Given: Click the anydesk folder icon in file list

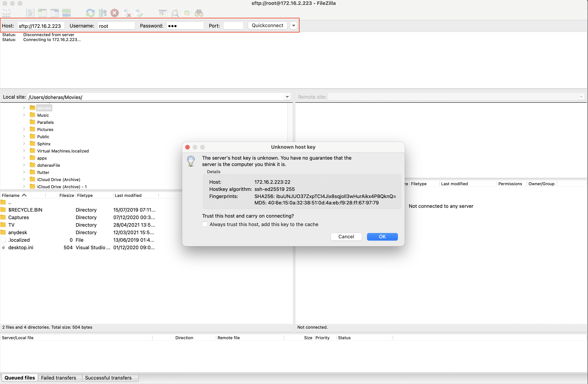Looking at the screenshot, I should [x=3, y=232].
